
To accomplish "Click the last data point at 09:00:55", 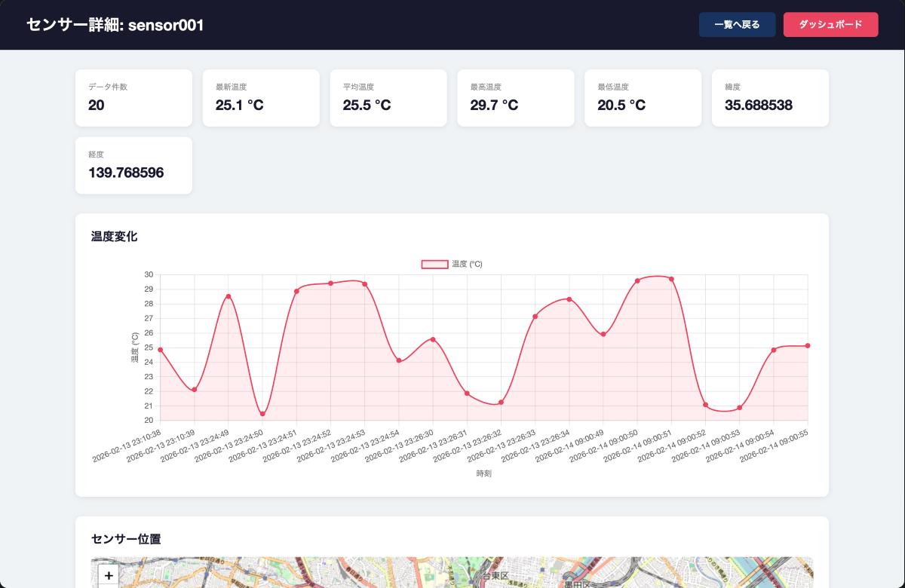I will (x=808, y=346).
